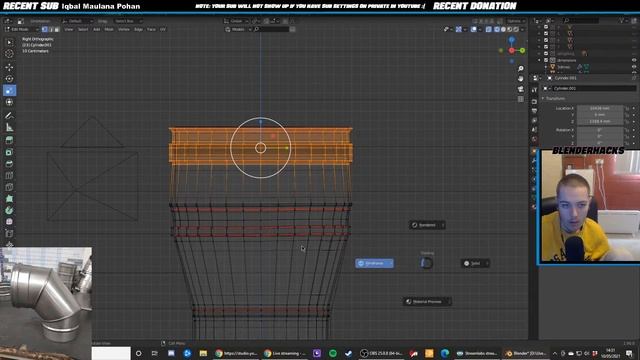Enable edge select mode
The width and height of the screenshot is (640, 360).
[x=51, y=29]
